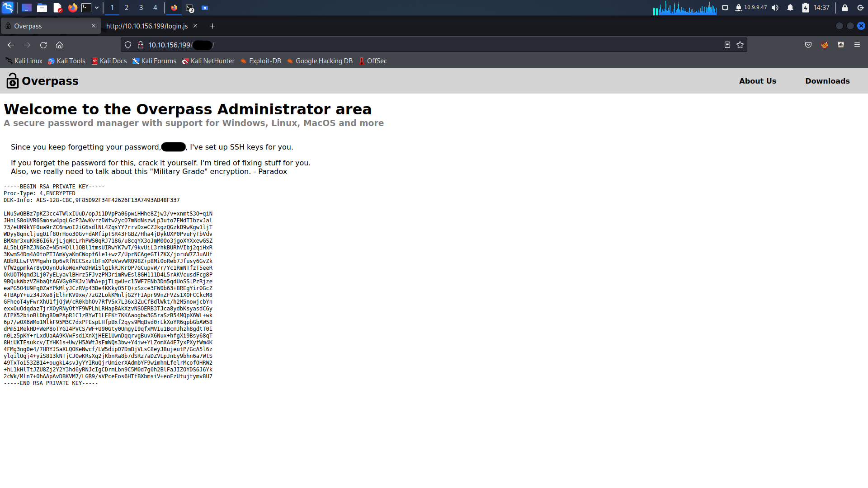Open the volume control
Screen dimensions: 868x488
775,8
